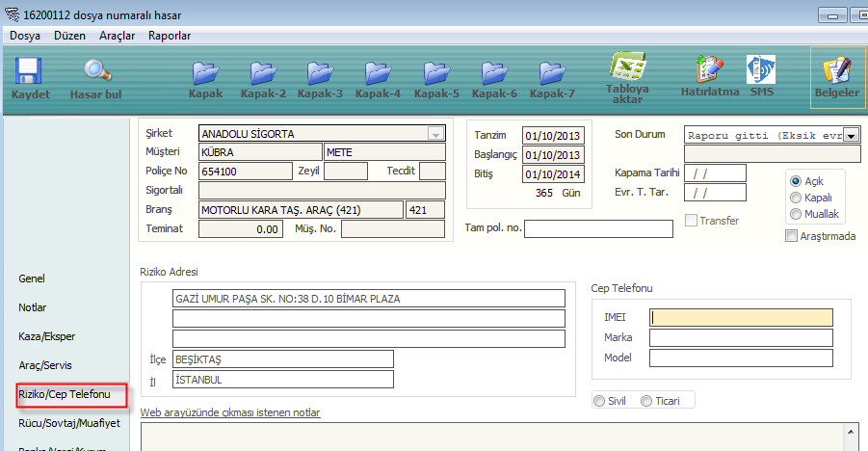Open the Belgeler documents icon
868x451 pixels.
point(836,71)
